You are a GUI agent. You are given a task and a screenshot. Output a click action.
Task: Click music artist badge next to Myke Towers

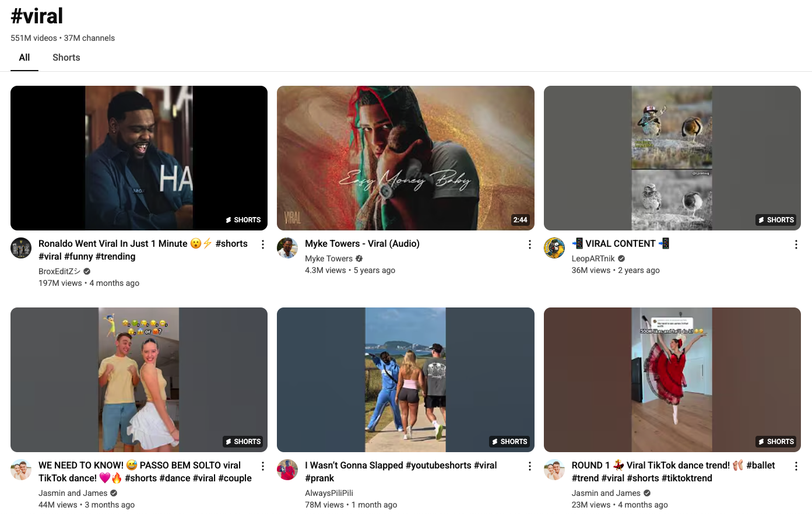[359, 258]
